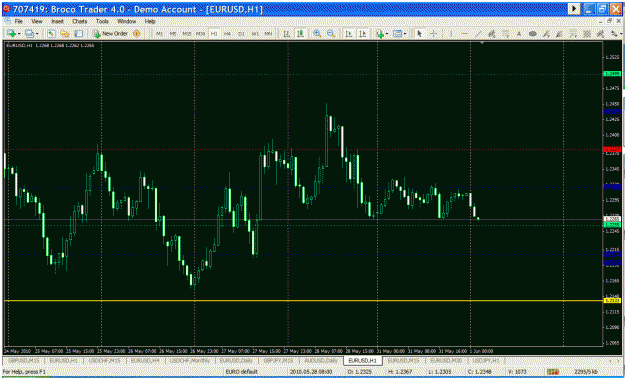The height and width of the screenshot is (378, 625).
Task: Click the chart shift triangle marker
Action: click(x=482, y=42)
